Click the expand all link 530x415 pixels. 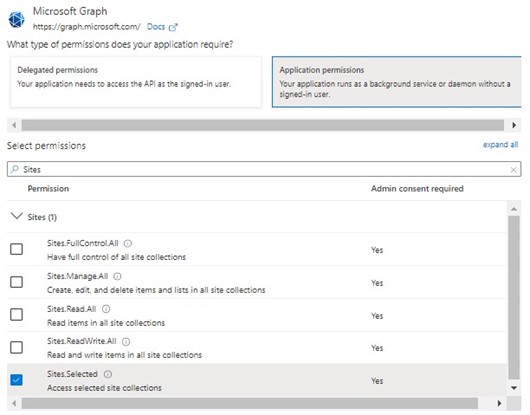(500, 145)
